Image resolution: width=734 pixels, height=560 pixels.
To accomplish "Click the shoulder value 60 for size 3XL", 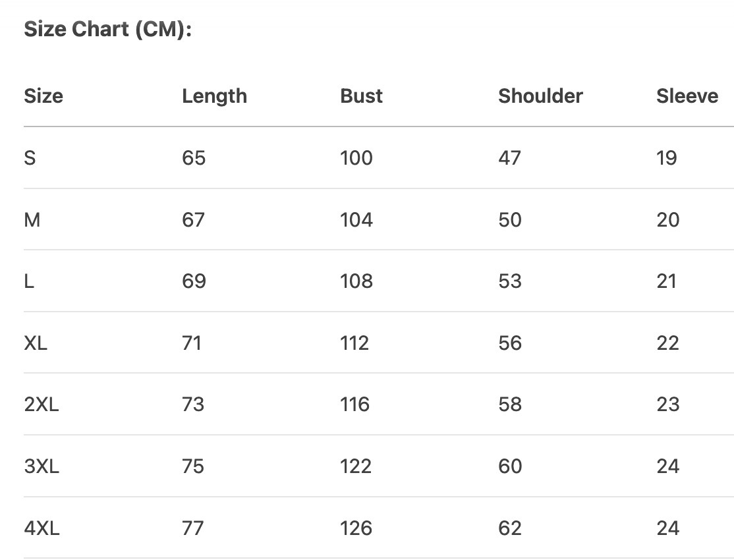I will pos(510,466).
